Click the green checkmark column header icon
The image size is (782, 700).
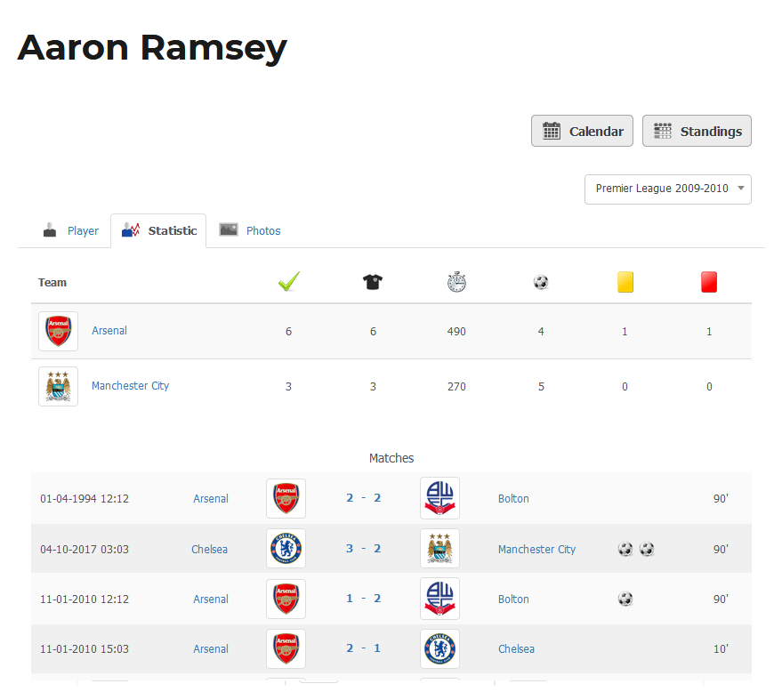click(289, 282)
